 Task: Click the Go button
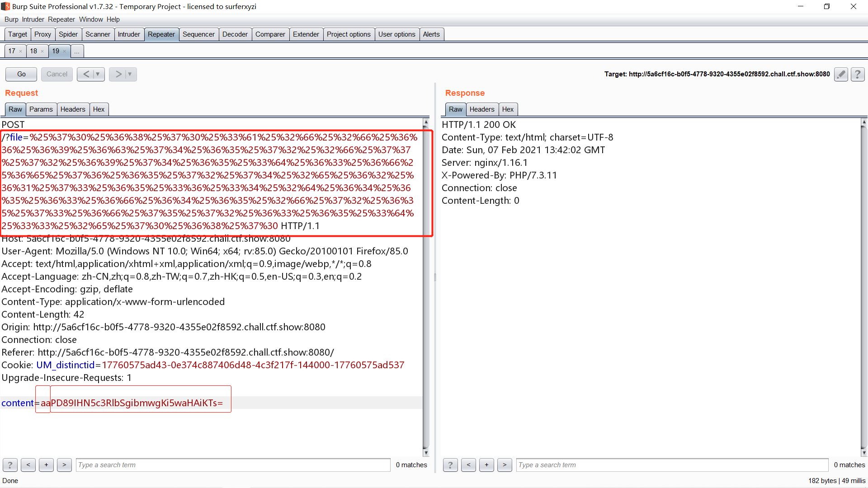point(21,74)
